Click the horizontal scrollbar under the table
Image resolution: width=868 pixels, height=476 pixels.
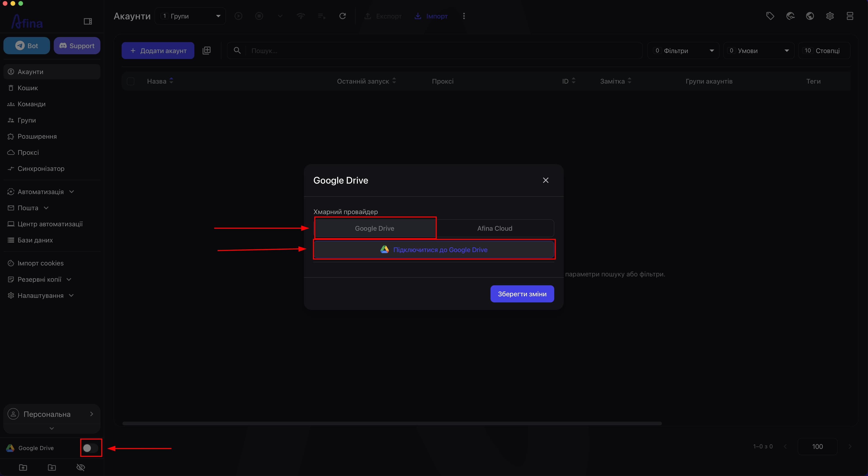click(x=392, y=423)
